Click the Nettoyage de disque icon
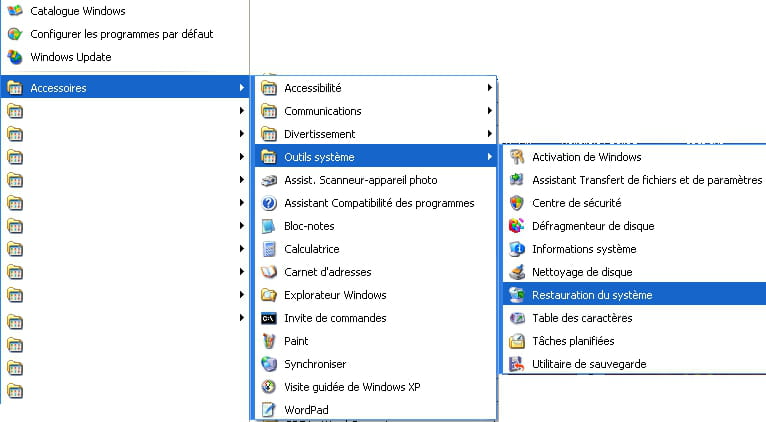The height and width of the screenshot is (422, 766). 517,272
